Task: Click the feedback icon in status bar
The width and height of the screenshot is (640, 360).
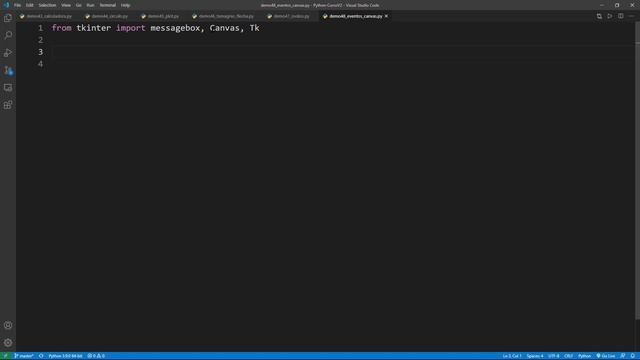Action: click(x=623, y=356)
